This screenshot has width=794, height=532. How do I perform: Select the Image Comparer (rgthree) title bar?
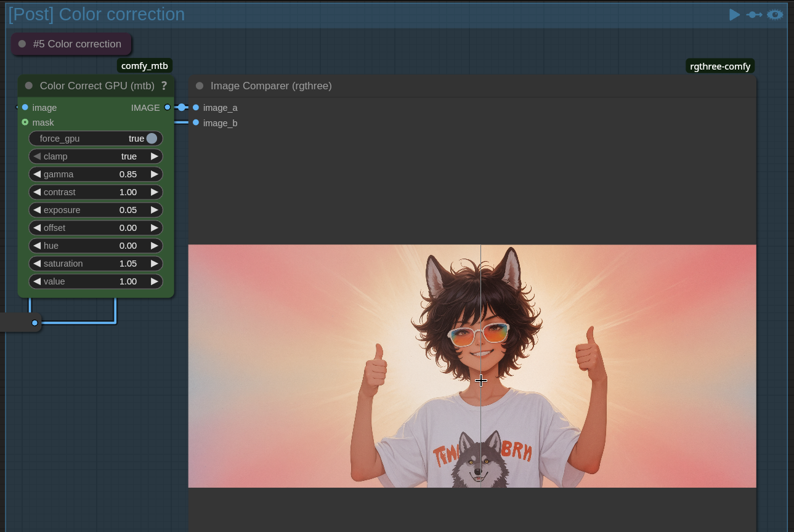coord(472,86)
